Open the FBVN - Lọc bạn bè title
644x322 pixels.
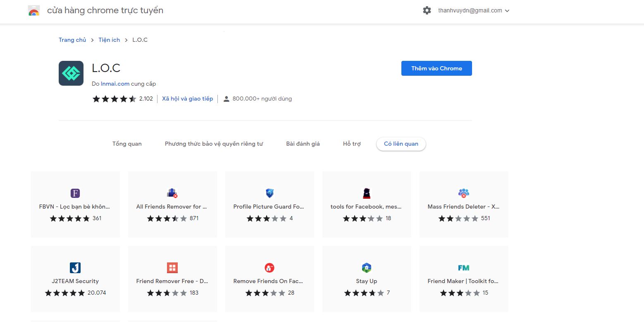coord(75,207)
